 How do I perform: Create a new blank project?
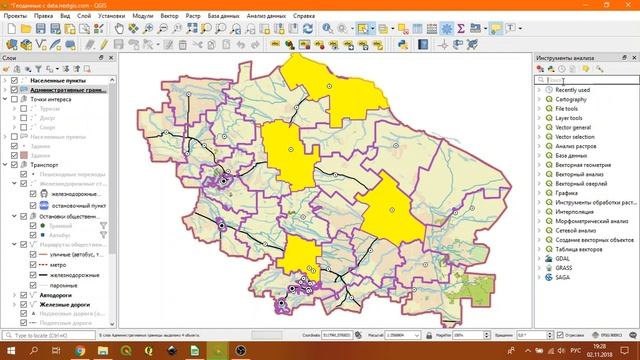11,29
